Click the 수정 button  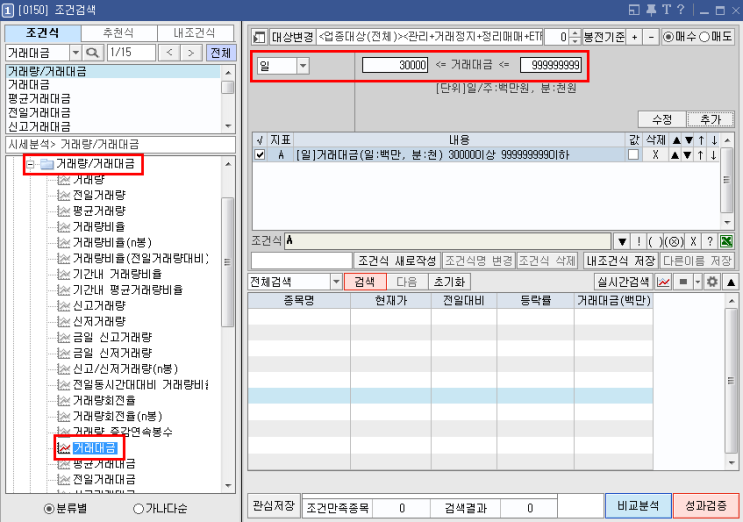point(661,119)
